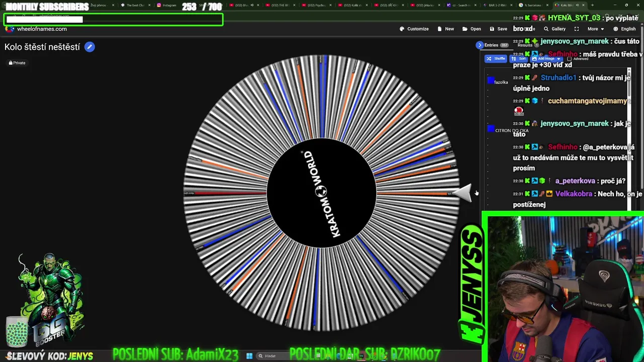Viewport: 644px width, 362px height.
Task: Click the wheelofnames.com logo
Action: coord(36,29)
